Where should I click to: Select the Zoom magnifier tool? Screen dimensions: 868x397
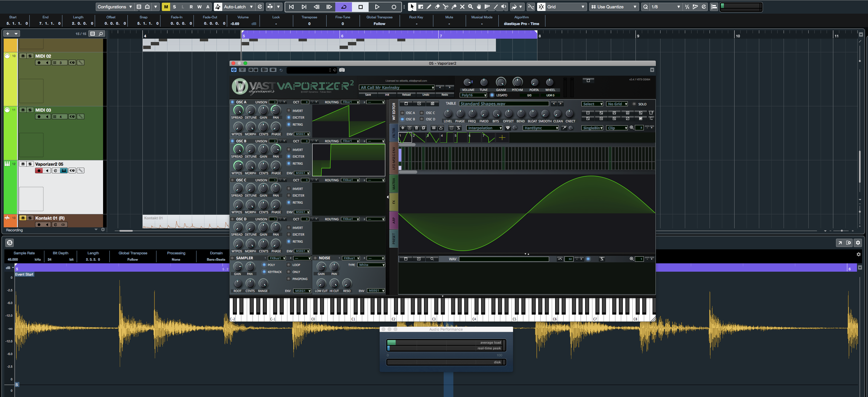point(471,7)
